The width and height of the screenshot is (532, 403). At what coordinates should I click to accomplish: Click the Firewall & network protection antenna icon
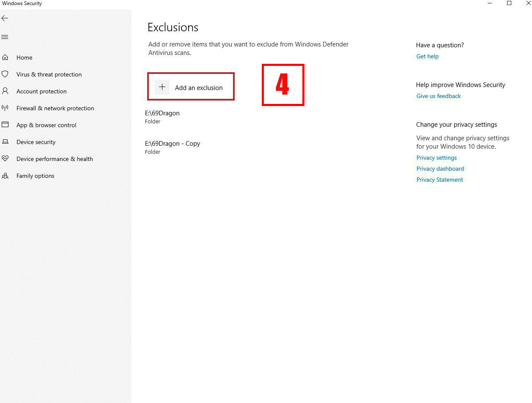pos(5,108)
